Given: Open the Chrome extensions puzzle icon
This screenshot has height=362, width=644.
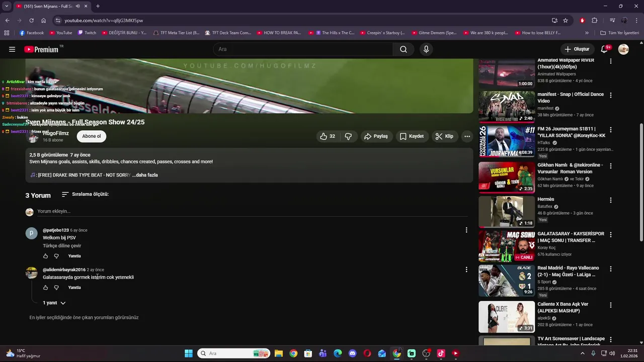Looking at the screenshot, I should click(594, 21).
